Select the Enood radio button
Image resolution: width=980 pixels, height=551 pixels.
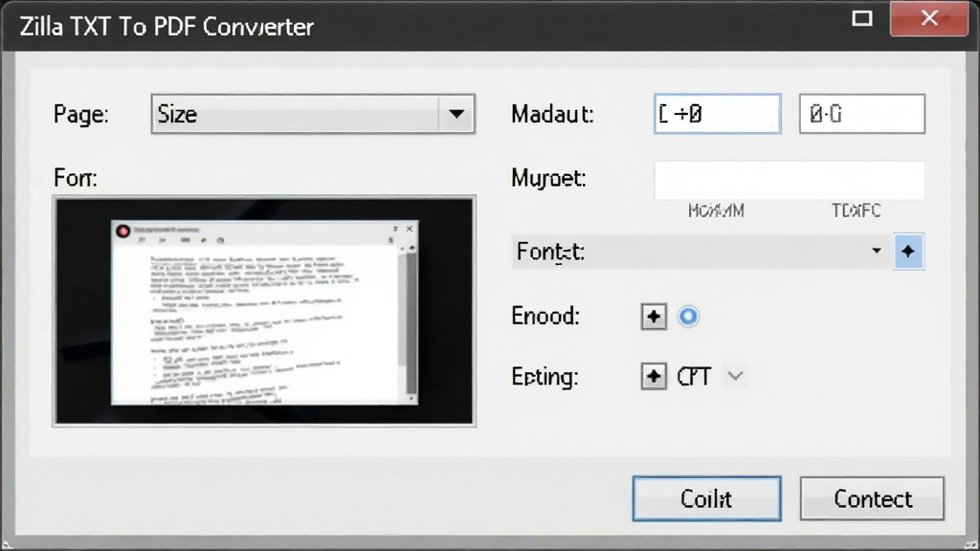coord(688,316)
